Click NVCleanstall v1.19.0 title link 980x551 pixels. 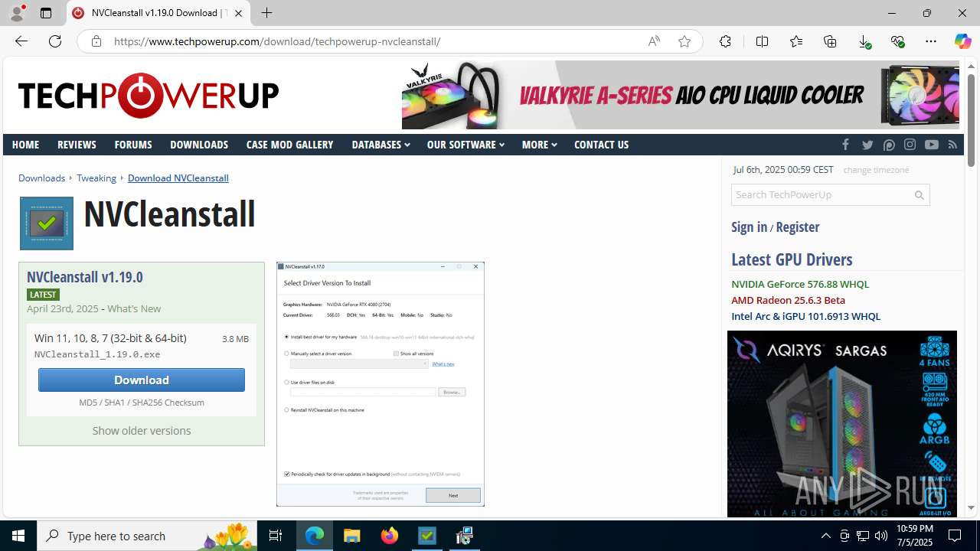pos(84,277)
